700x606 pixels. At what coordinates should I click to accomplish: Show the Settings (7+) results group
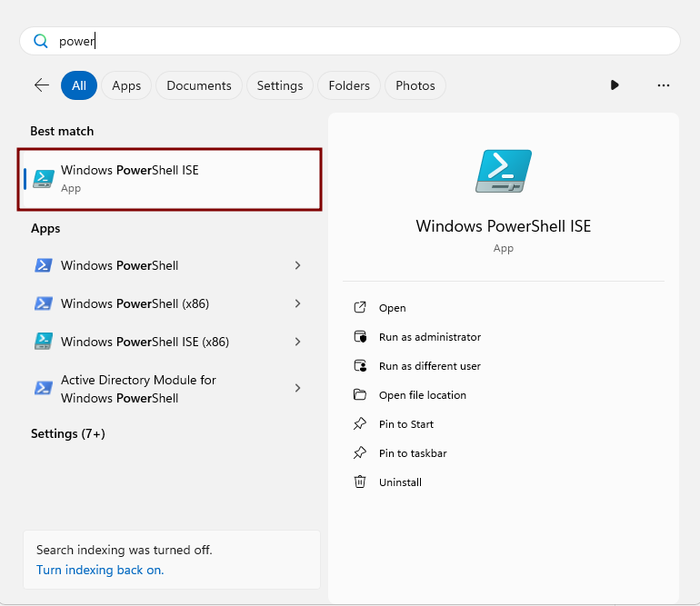68,433
